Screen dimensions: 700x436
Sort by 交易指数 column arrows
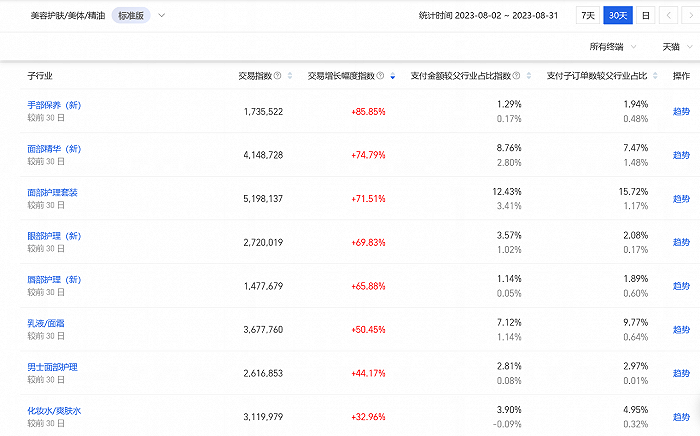[290, 76]
